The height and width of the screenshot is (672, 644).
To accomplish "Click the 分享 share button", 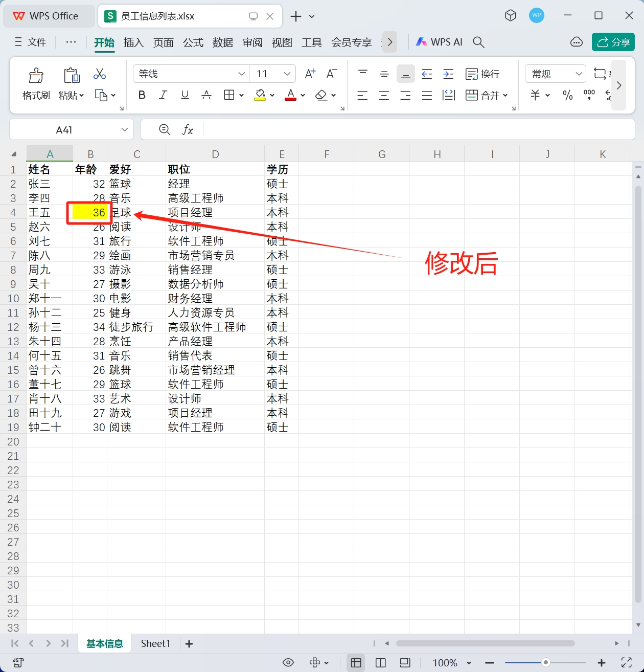I will (x=613, y=42).
